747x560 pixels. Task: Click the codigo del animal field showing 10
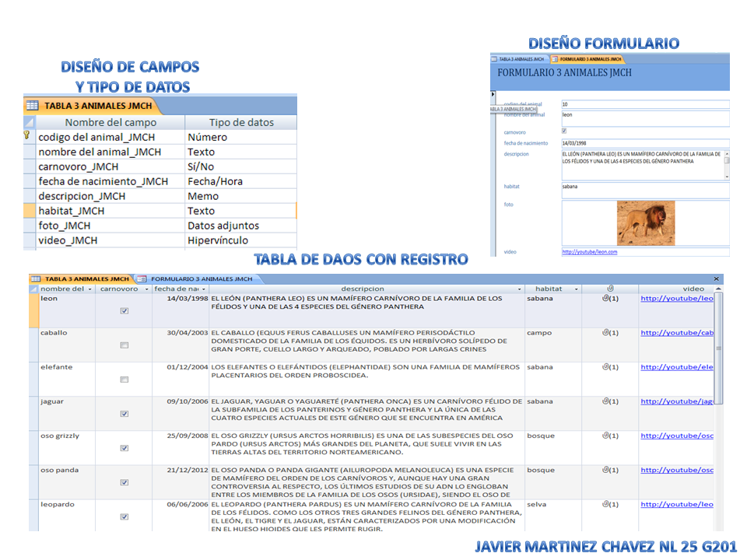(645, 104)
